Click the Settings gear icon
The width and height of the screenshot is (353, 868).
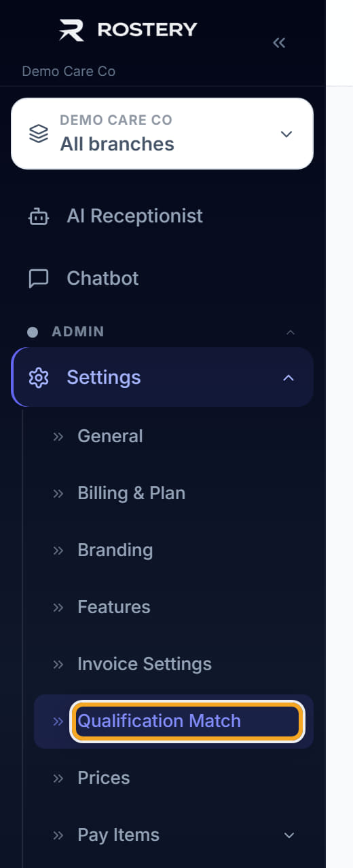pos(39,378)
